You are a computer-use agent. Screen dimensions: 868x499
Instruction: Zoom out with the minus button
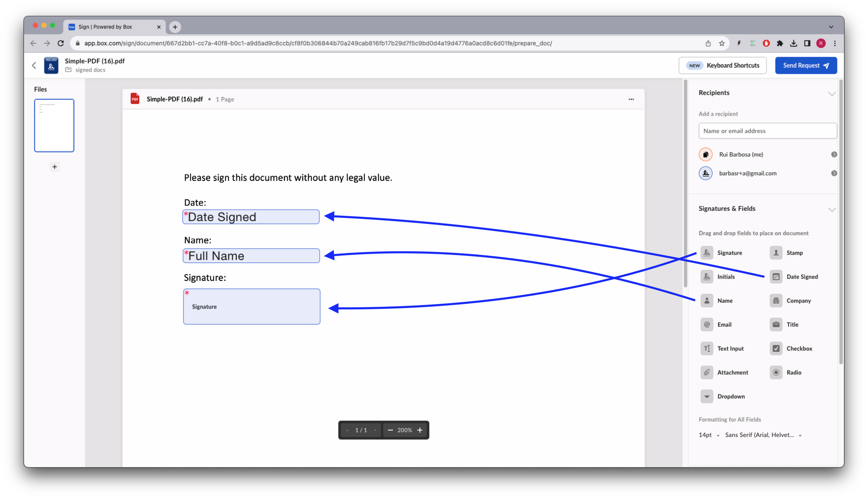(390, 430)
